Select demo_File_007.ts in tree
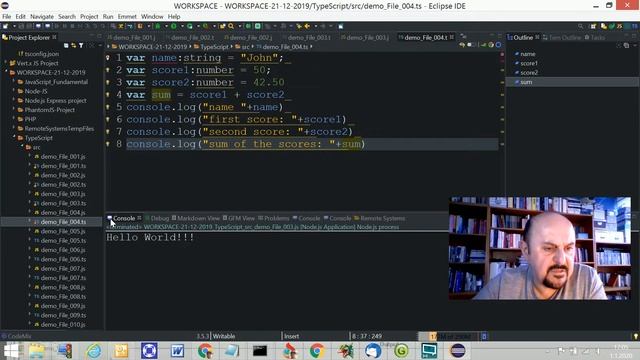Screen dimensions: 640x360 coord(63,278)
